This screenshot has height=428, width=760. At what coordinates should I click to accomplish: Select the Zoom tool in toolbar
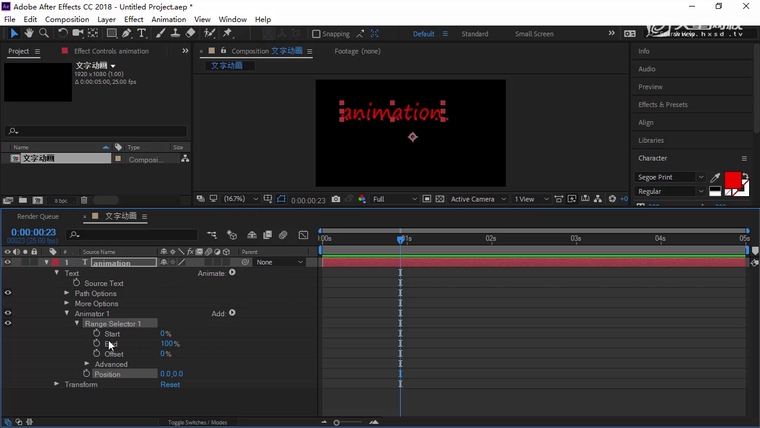44,33
